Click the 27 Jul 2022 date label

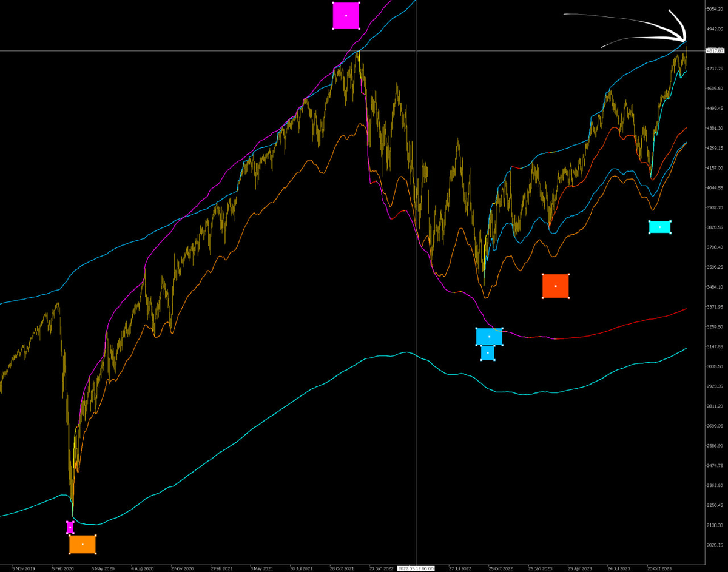(460, 569)
